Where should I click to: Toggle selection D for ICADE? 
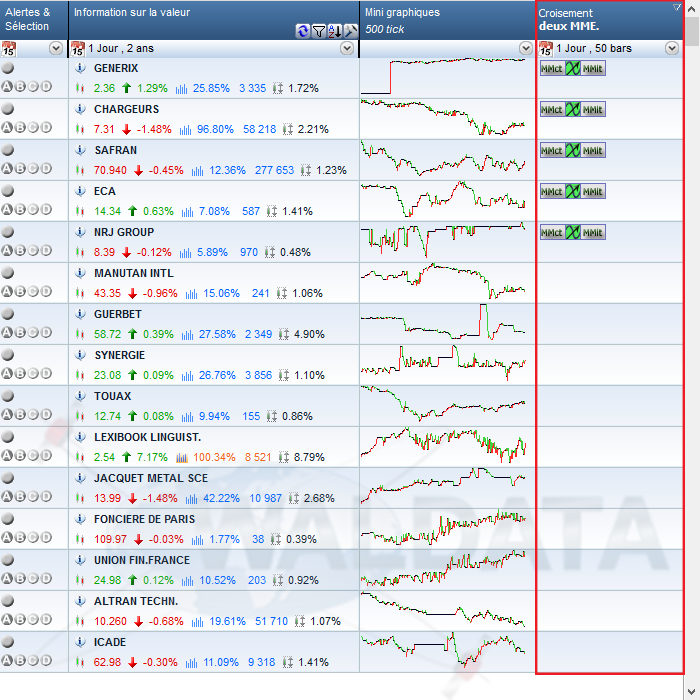click(x=46, y=660)
